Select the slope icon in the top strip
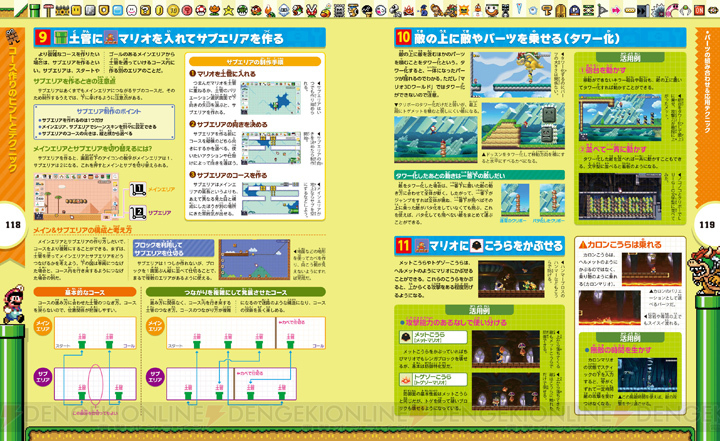 (x=21, y=10)
